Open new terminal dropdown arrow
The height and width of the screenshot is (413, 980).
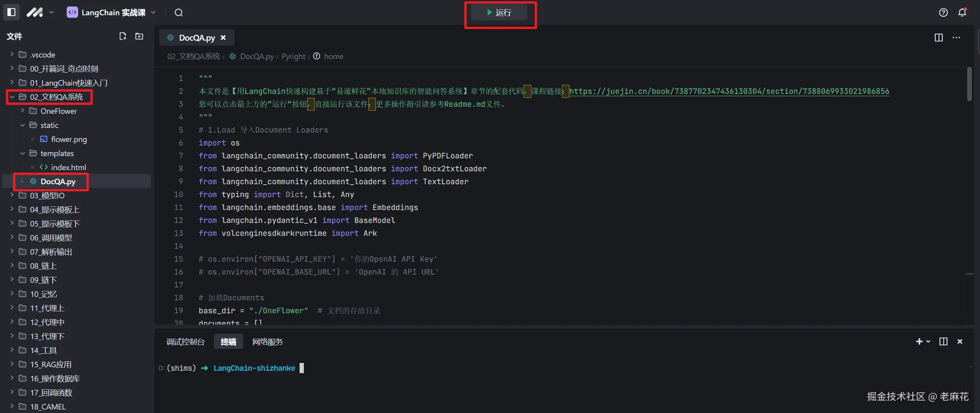coord(928,341)
